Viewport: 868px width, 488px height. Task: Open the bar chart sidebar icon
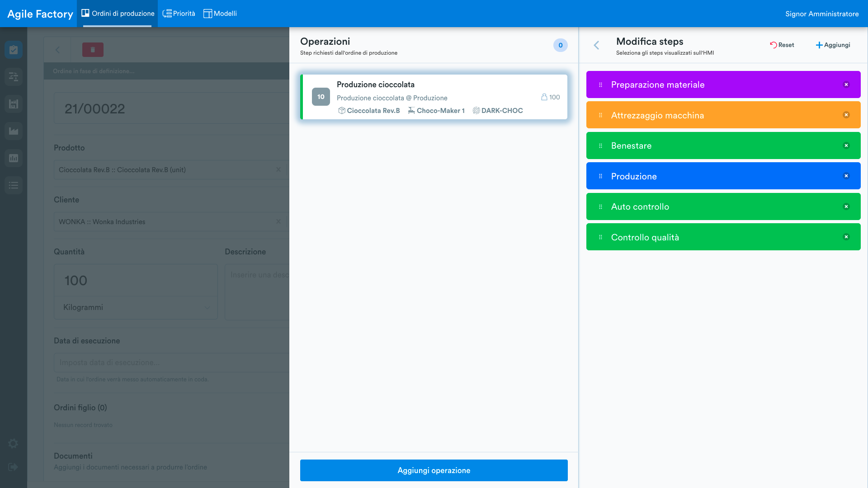click(x=14, y=158)
